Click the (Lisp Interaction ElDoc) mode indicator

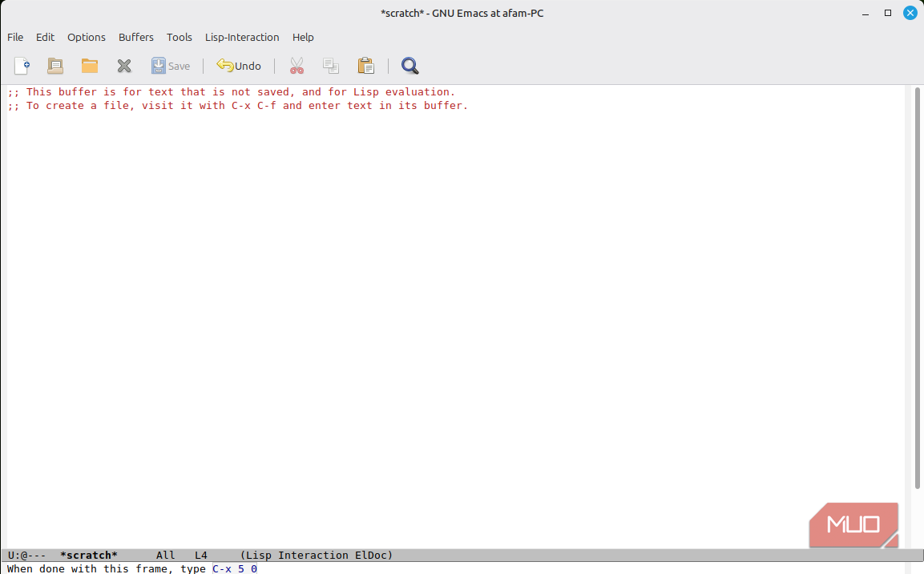pyautogui.click(x=317, y=555)
